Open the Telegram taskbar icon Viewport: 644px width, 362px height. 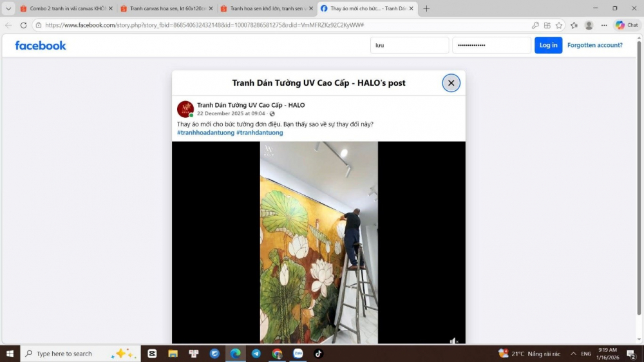(x=256, y=354)
